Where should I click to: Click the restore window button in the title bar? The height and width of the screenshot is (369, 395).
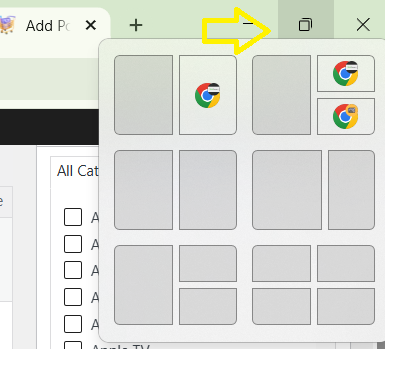306,25
